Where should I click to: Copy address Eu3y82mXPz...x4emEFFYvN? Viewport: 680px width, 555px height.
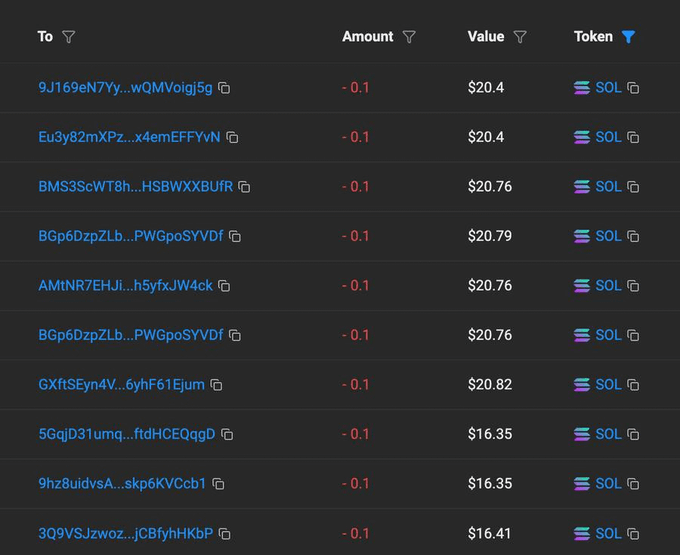pos(232,137)
